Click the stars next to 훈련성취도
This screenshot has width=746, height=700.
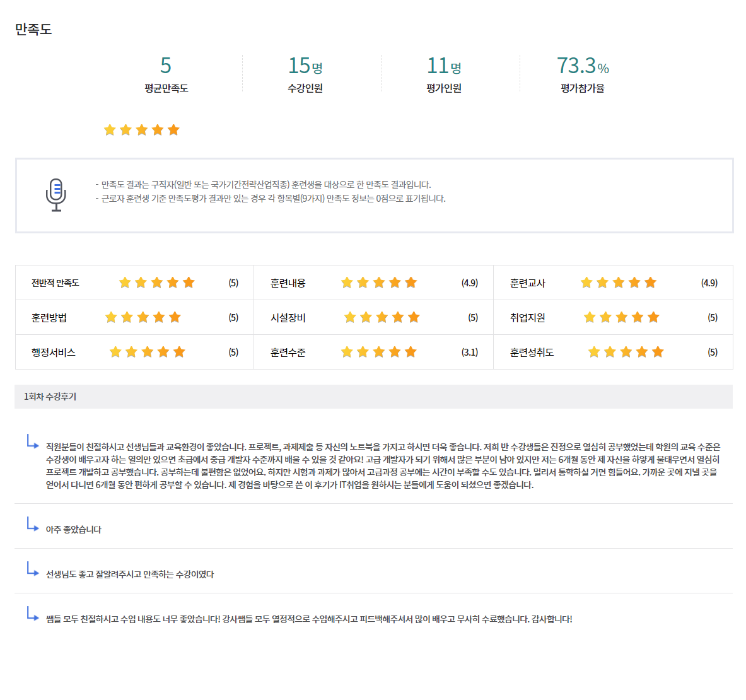pos(626,352)
